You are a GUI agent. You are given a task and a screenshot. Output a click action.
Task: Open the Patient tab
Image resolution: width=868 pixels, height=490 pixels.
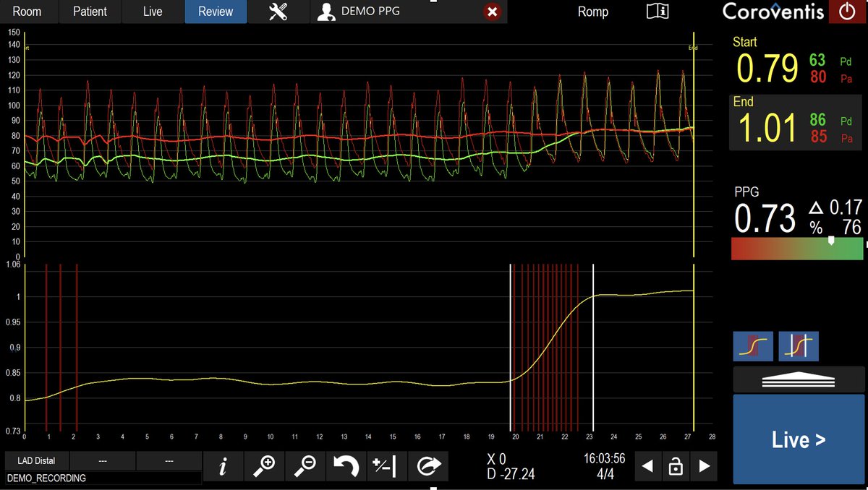click(x=90, y=12)
